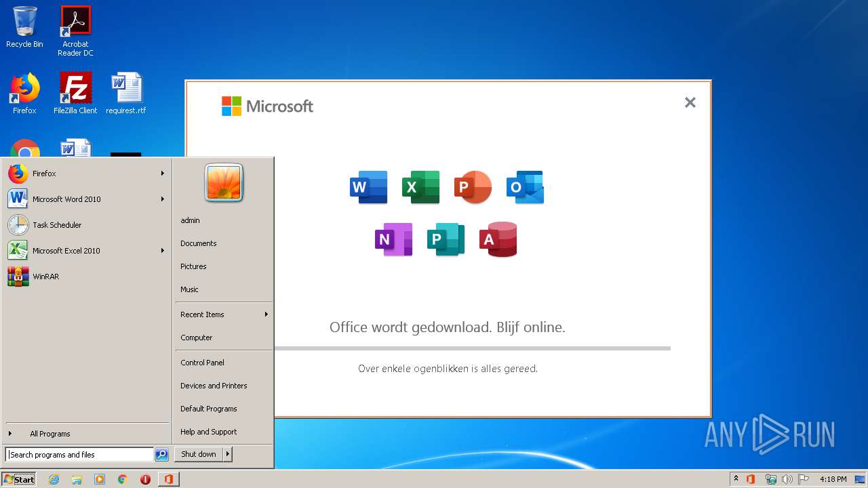Launch Microsoft Word 2010 from Start menu

[x=86, y=199]
